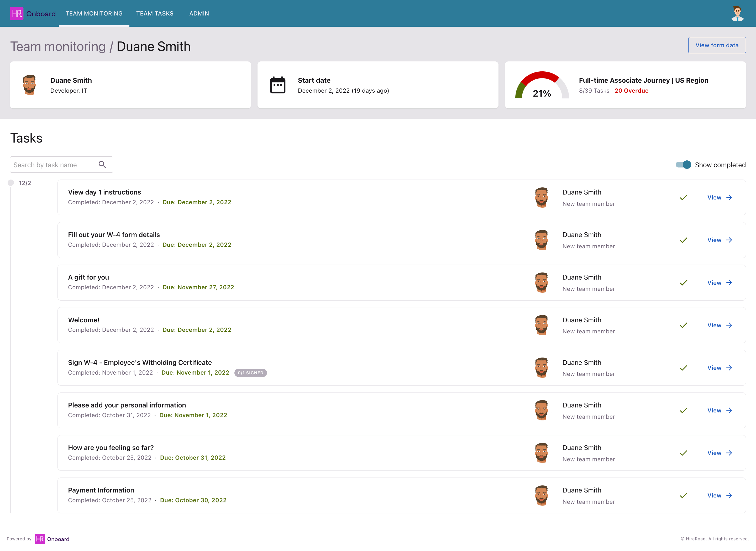756x551 pixels.
Task: Open the user profile avatar menu
Action: [737, 13]
